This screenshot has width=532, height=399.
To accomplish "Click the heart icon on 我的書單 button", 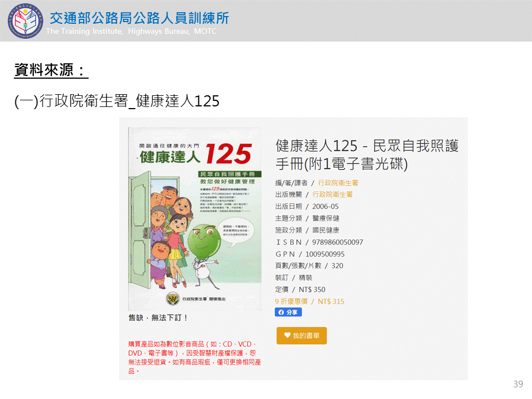I will (287, 336).
